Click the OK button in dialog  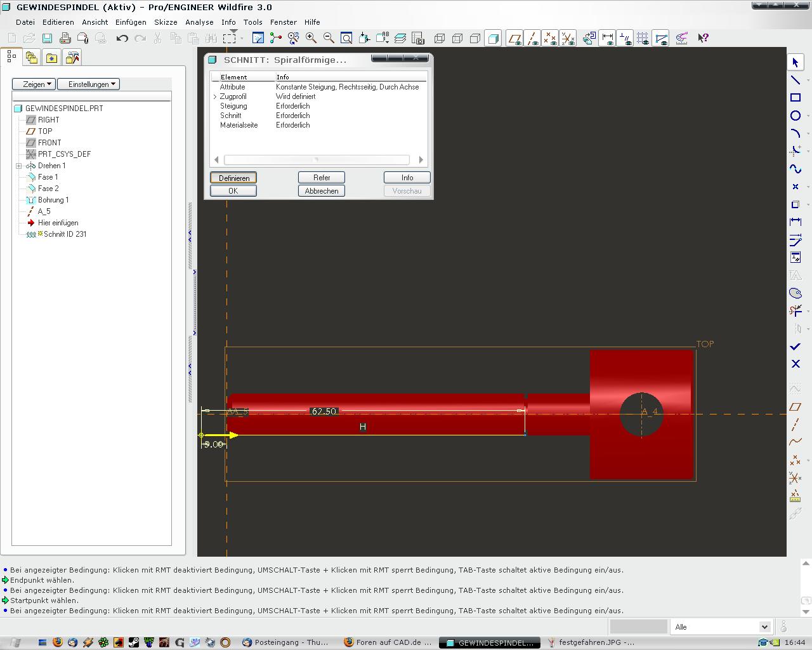tap(233, 191)
